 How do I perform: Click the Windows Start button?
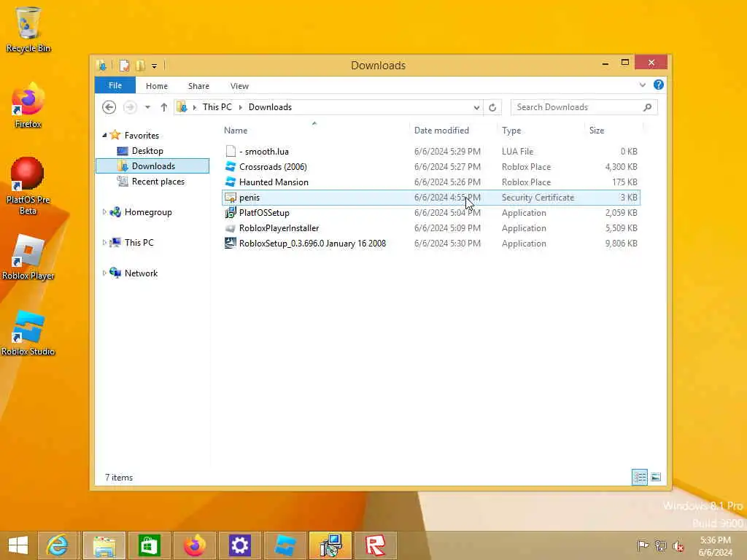(x=18, y=545)
